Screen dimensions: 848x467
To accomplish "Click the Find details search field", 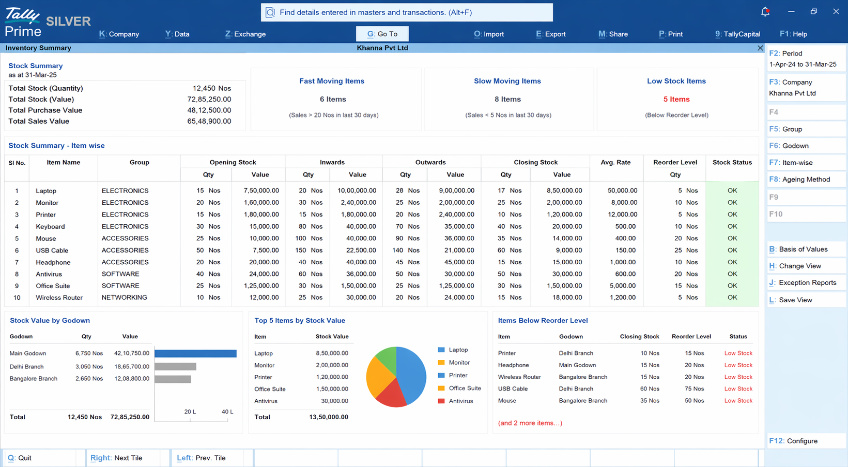I will tap(407, 12).
